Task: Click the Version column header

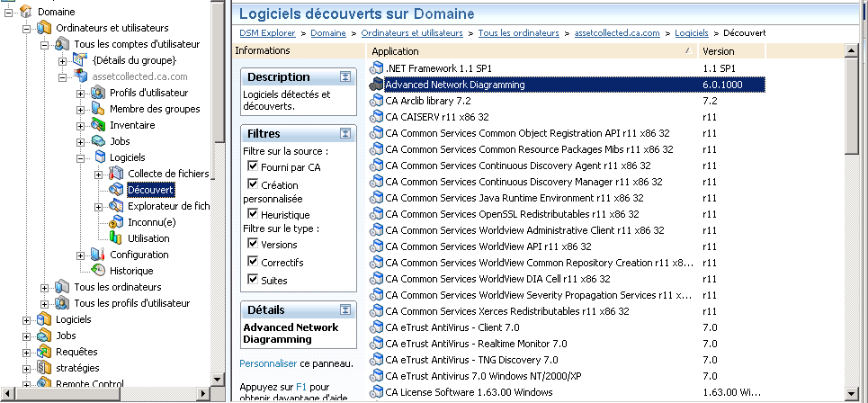Action: (x=769, y=51)
